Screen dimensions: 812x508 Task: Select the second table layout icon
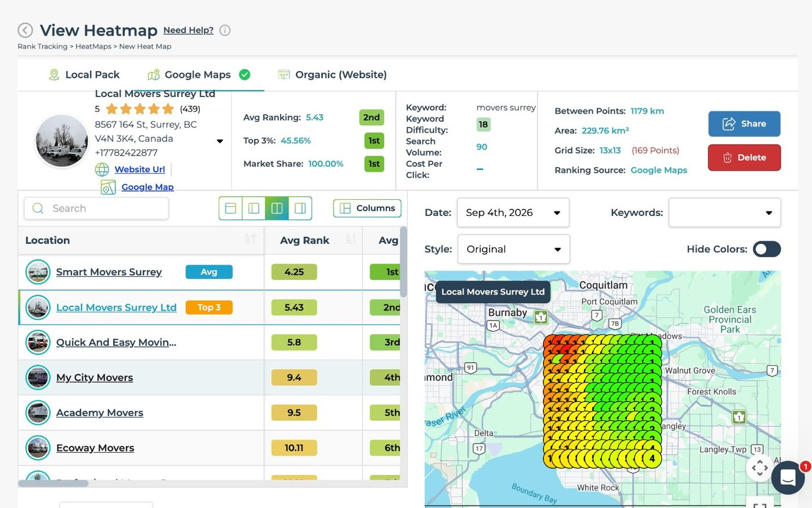(x=253, y=208)
